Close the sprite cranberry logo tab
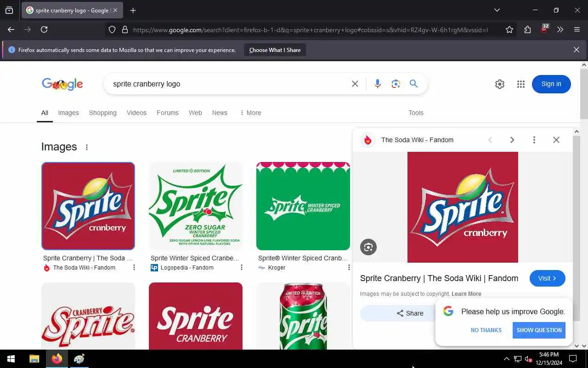 115,10
